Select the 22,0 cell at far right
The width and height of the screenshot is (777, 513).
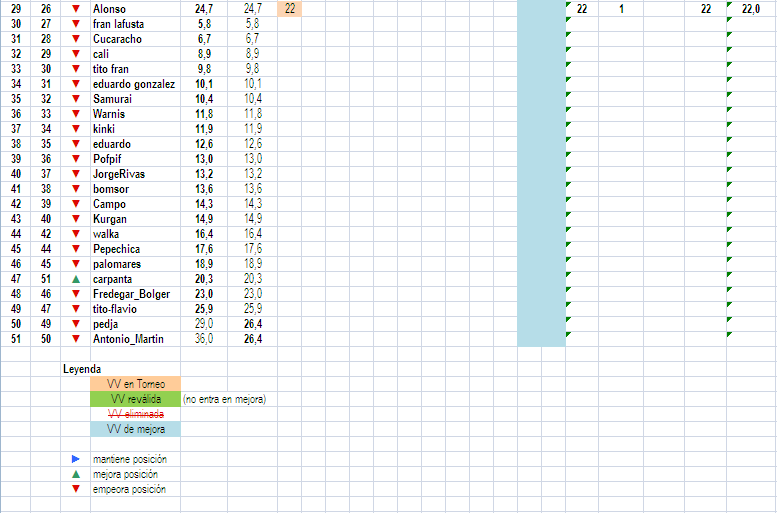(751, 9)
